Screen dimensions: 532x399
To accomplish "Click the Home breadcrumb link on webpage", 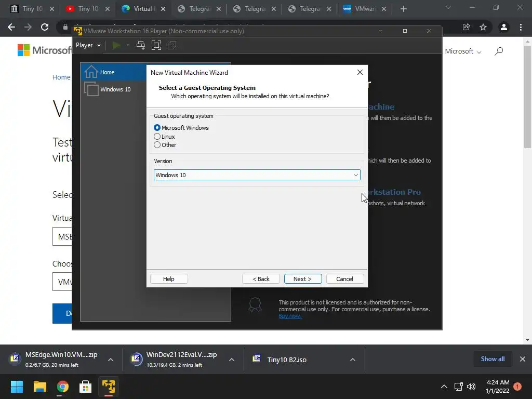I will 61,77.
